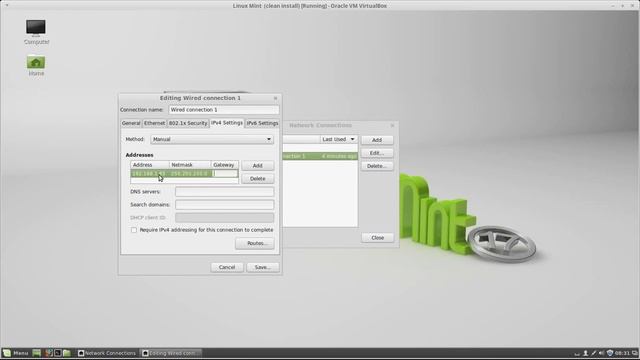Click the Search domains input field

click(224, 205)
